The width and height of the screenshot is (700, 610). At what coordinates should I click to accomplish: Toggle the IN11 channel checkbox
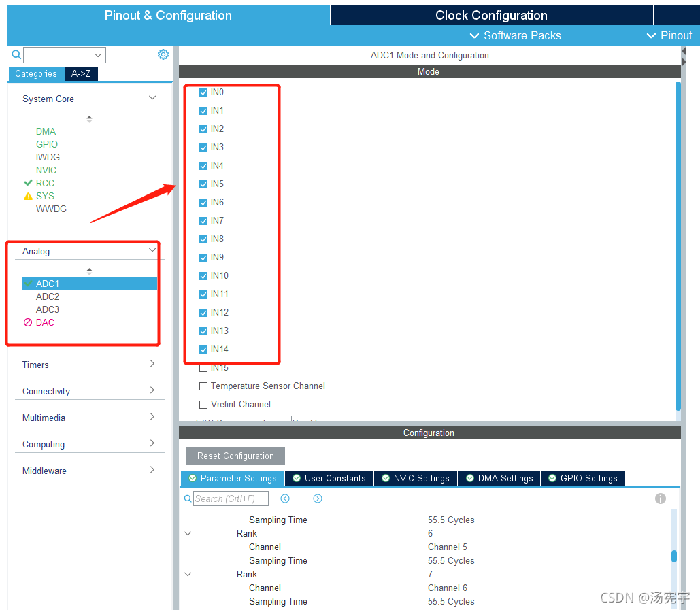[x=203, y=294]
